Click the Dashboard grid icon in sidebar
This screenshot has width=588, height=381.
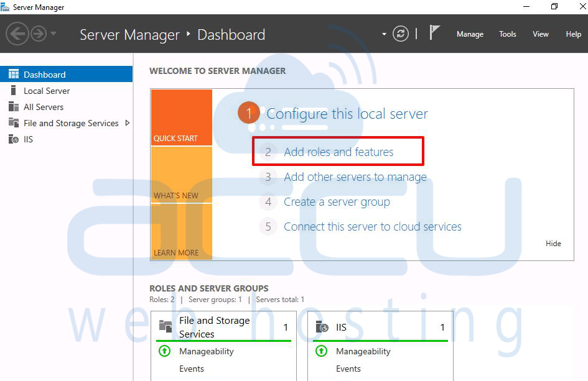coord(14,74)
